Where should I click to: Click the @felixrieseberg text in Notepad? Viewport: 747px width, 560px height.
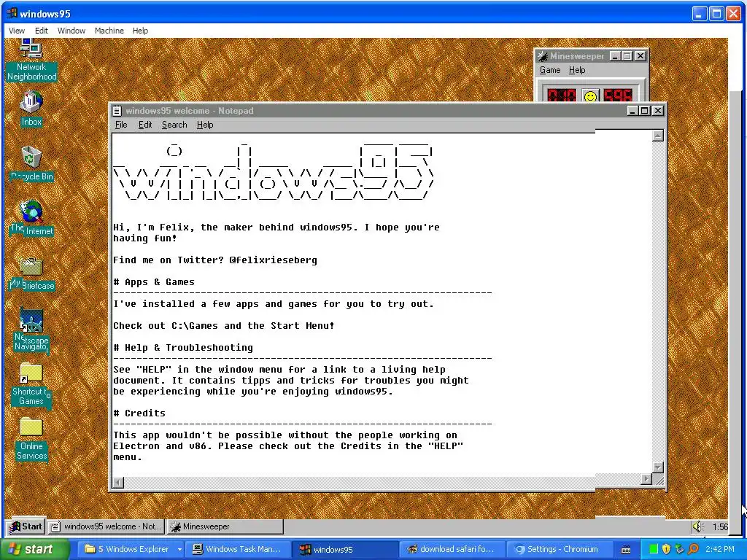point(273,260)
